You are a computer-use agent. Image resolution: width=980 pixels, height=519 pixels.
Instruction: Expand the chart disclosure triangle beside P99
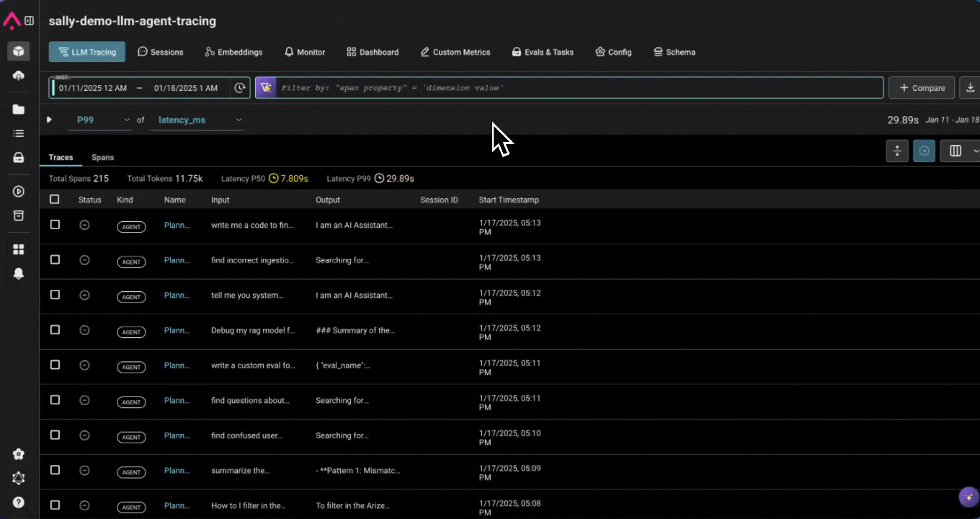[x=49, y=120]
